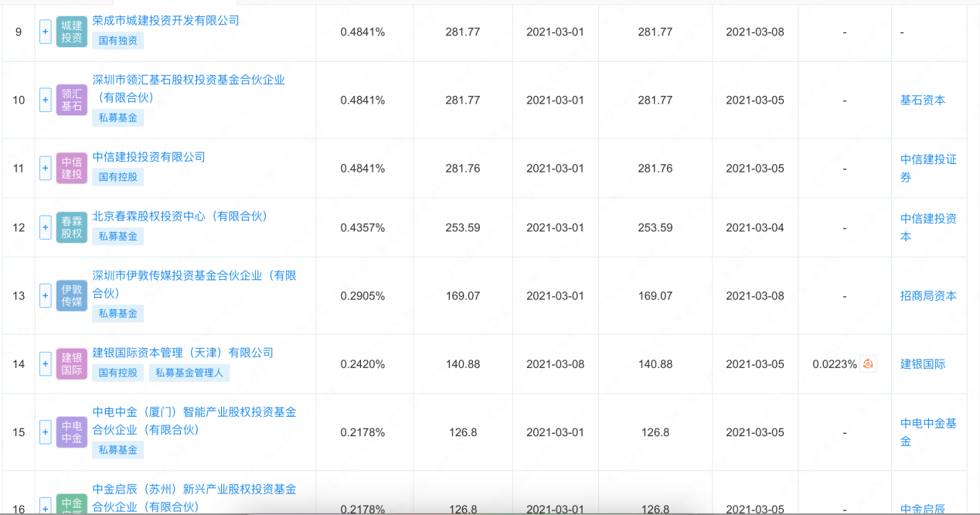Expand row 14 建银国际 plus button
Viewport: 980px width, 515px height.
click(45, 363)
